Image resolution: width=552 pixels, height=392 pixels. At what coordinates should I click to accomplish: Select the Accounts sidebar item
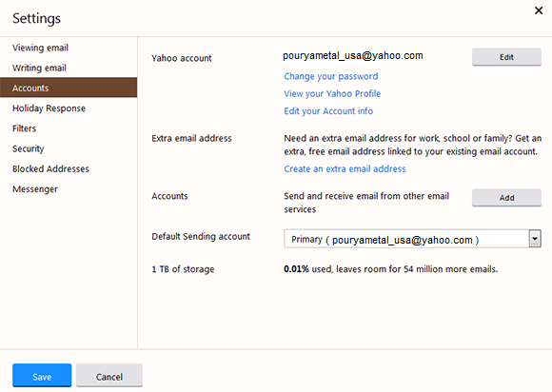[x=69, y=88]
